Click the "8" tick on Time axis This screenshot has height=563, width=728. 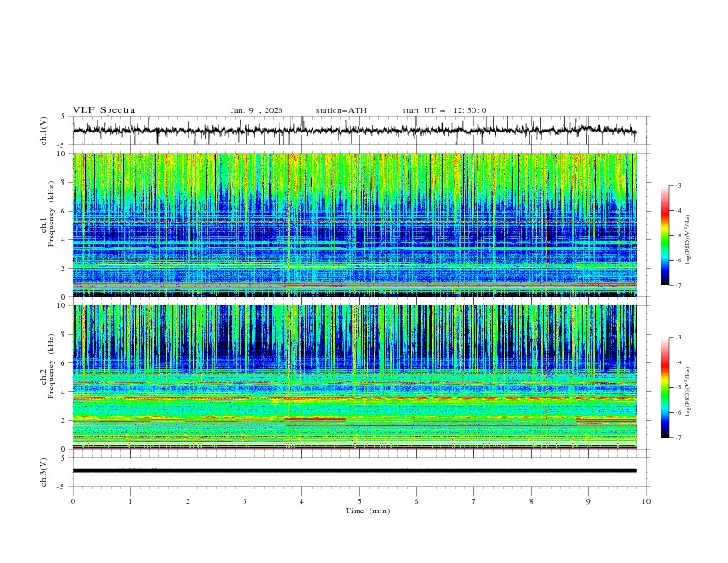click(x=531, y=501)
